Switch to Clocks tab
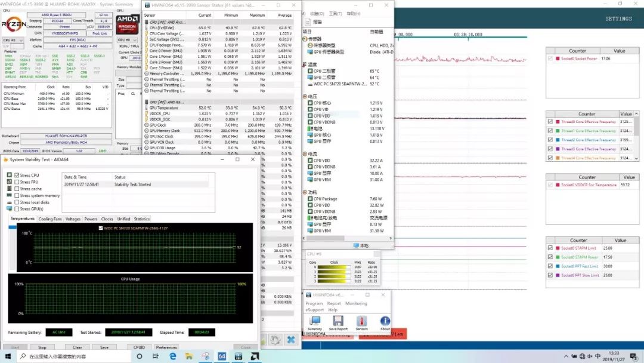Image resolution: width=644 pixels, height=363 pixels. [x=107, y=219]
